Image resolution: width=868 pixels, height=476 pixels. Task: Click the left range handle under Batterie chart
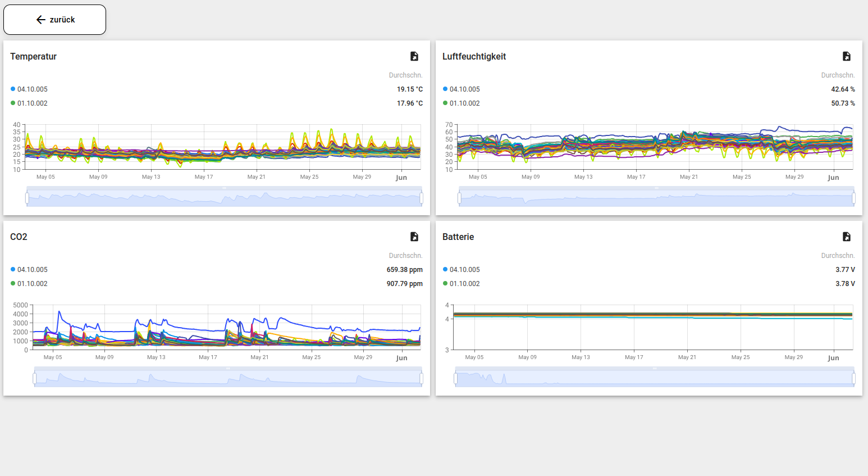click(455, 378)
